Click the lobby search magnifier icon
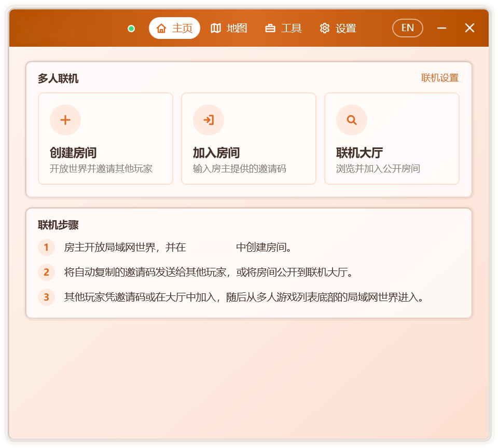The image size is (498, 448). pyautogui.click(x=352, y=120)
